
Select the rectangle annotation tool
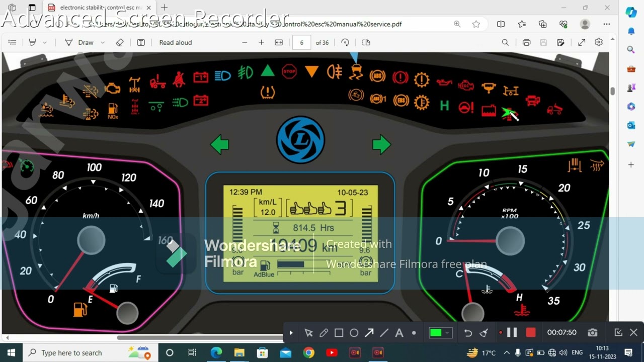pyautogui.click(x=339, y=333)
